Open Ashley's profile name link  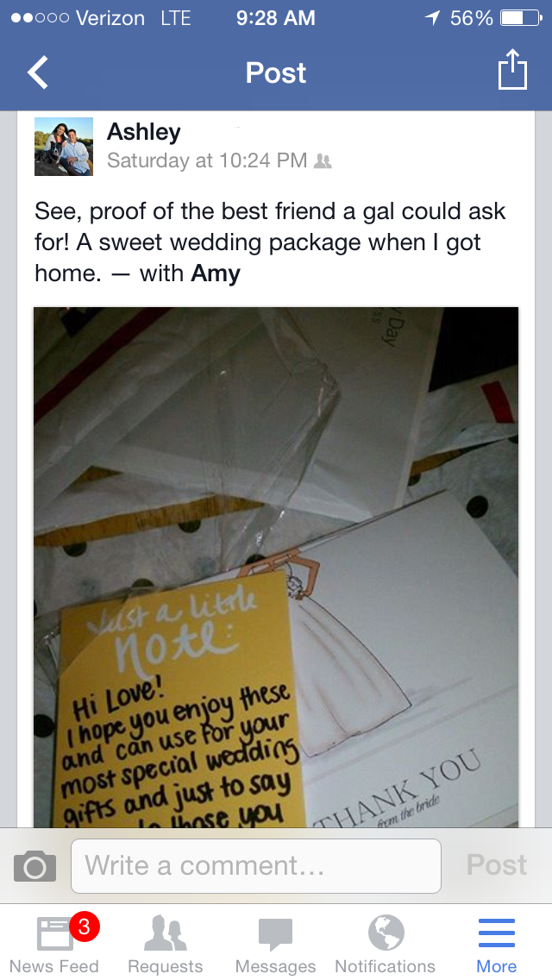coord(144,132)
